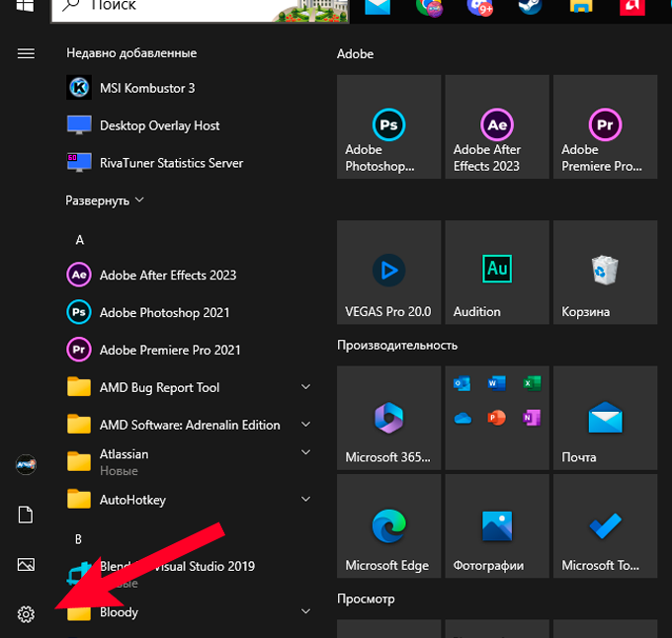Image resolution: width=672 pixels, height=638 pixels.
Task: Click the letter B section header
Action: click(78, 539)
